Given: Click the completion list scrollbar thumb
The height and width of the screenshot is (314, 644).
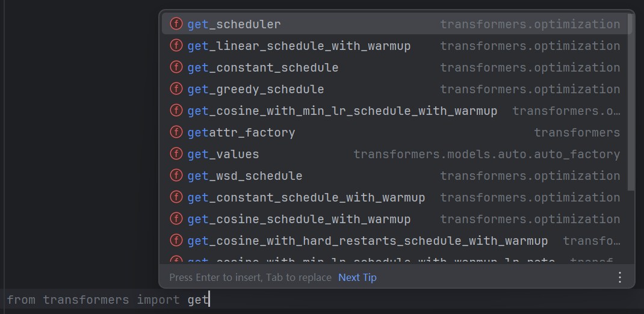Looking at the screenshot, I should (x=630, y=102).
